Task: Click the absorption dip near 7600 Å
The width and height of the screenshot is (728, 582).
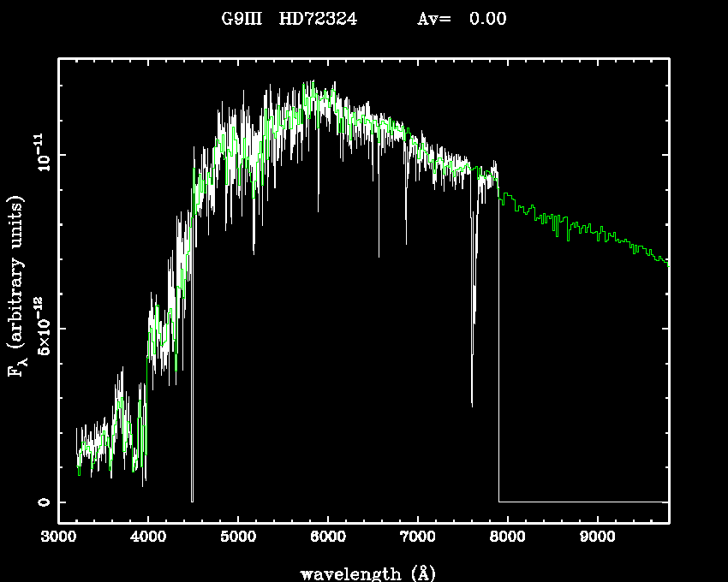Action: [x=472, y=402]
